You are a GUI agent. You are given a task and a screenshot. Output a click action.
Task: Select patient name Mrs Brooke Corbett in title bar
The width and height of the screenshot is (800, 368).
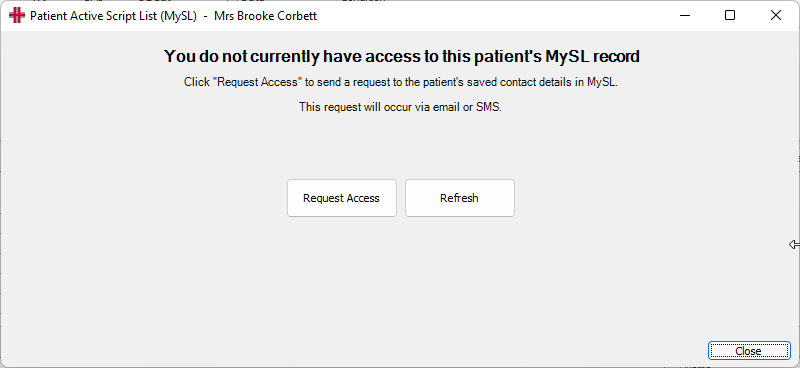(x=265, y=16)
